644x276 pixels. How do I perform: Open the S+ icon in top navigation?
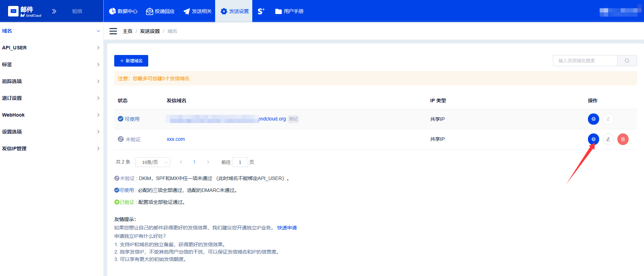[x=261, y=11]
